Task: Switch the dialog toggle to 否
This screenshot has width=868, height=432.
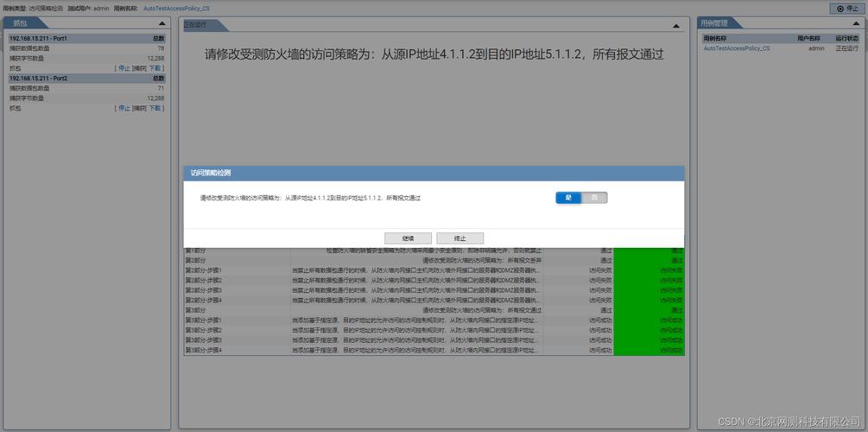Action: click(594, 198)
